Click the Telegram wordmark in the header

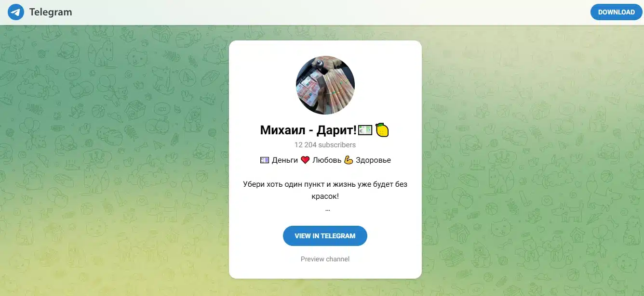(x=51, y=12)
